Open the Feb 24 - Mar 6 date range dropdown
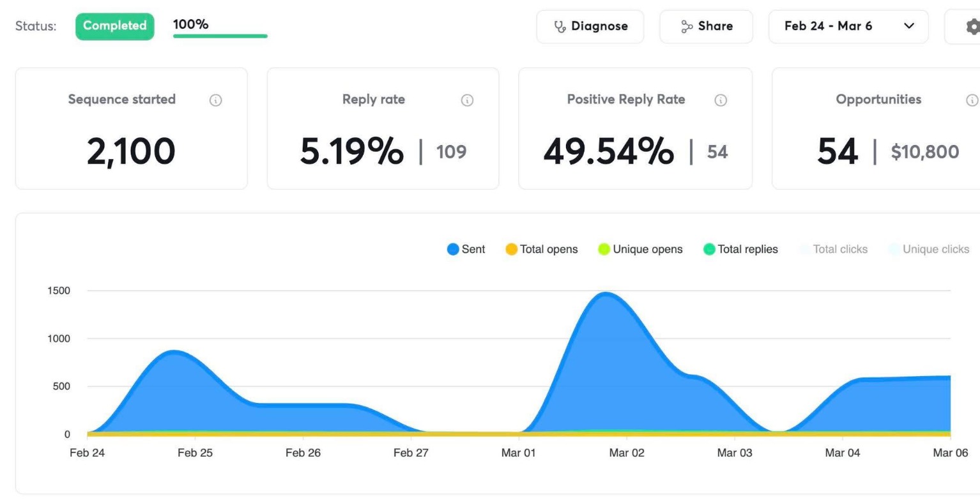 pyautogui.click(x=848, y=27)
